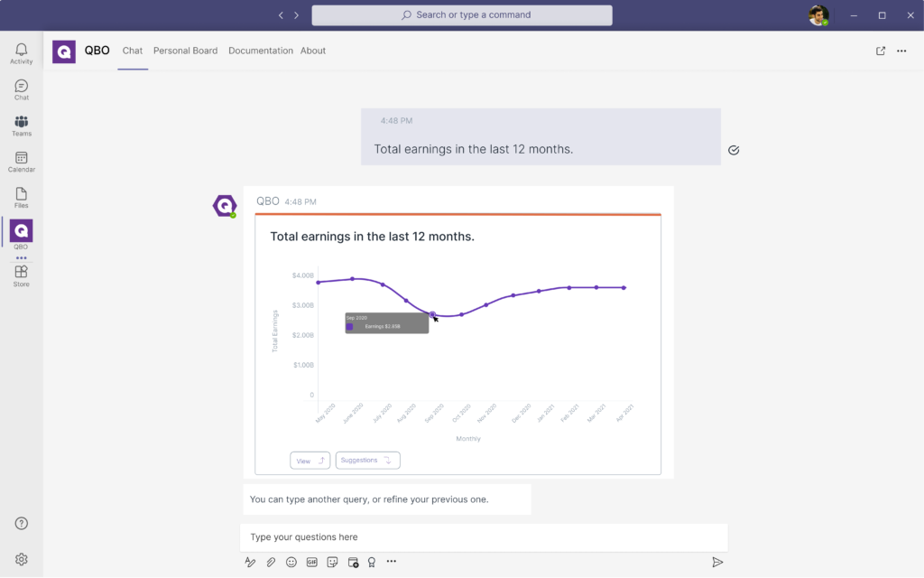Click the 'Type your questions here' input field
924x578 pixels.
coord(484,537)
